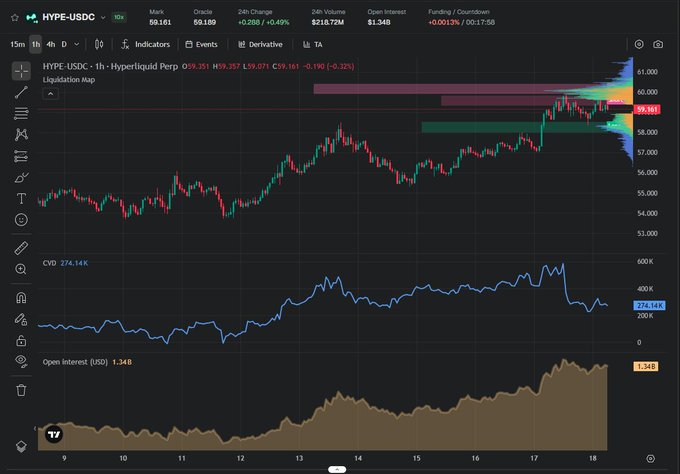Switch to the 15m timeframe
This screenshot has width=680, height=474.
click(x=17, y=44)
